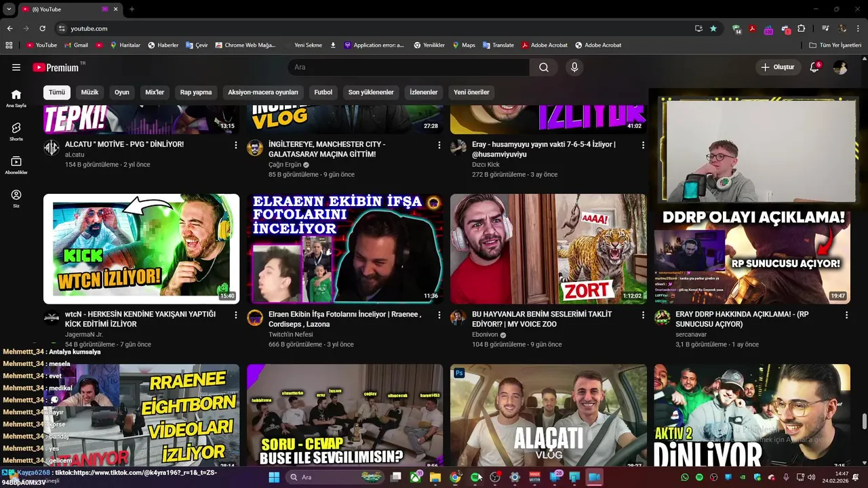The width and height of the screenshot is (868, 488).
Task: Open Tüm Yer İşaretleri bookmarks folder
Action: pos(835,45)
